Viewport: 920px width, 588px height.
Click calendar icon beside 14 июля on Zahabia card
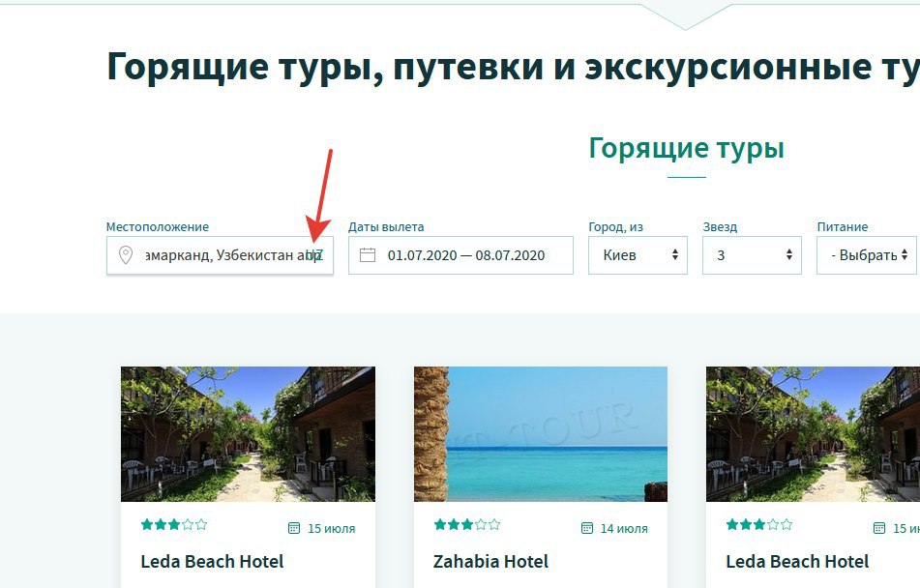(x=587, y=528)
